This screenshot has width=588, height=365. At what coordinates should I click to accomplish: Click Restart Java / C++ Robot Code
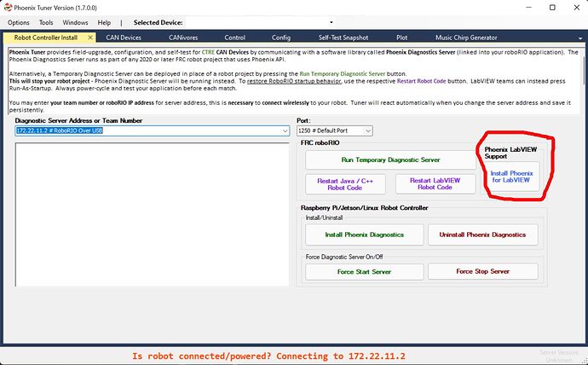tap(345, 184)
